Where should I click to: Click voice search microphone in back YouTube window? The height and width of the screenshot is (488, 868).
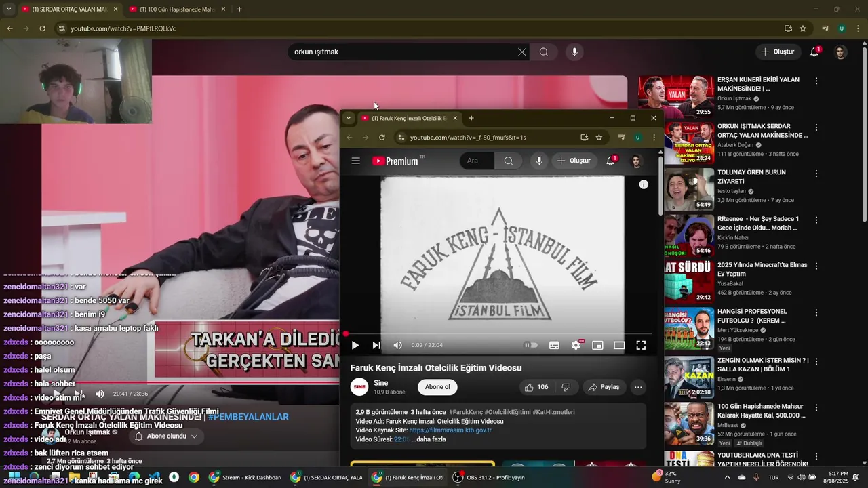[x=574, y=52]
